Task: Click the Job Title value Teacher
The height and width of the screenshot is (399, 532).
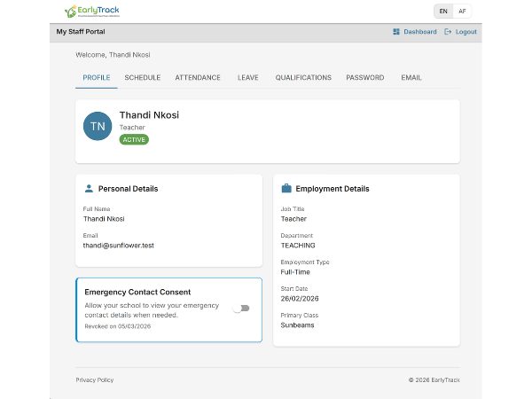Action: (x=293, y=219)
